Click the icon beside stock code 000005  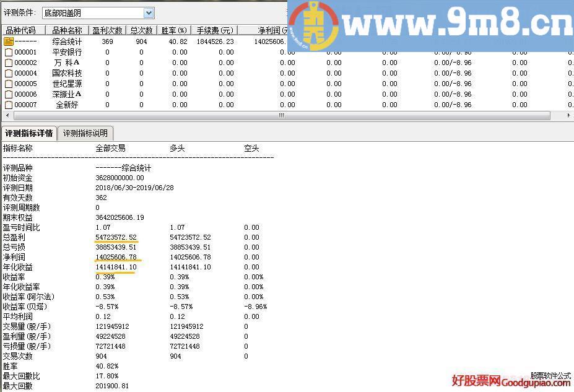point(9,84)
